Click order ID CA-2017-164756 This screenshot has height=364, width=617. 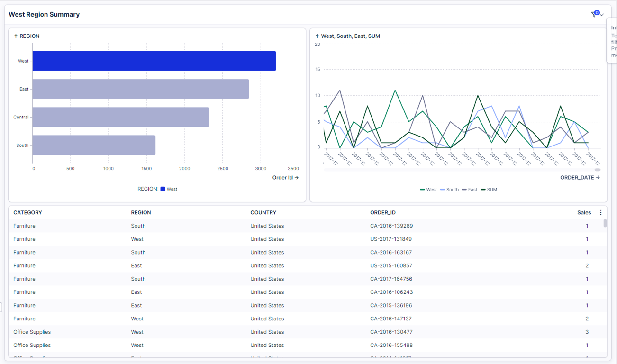(x=391, y=279)
